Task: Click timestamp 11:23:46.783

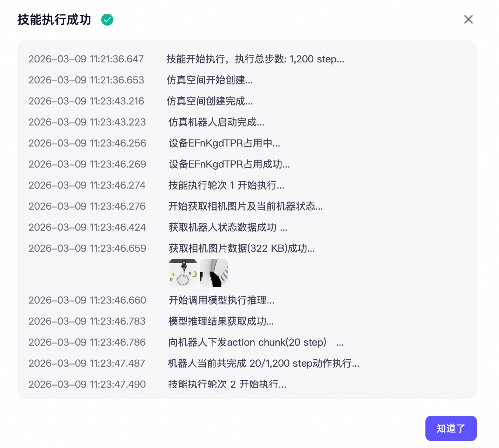Action: 87,321
